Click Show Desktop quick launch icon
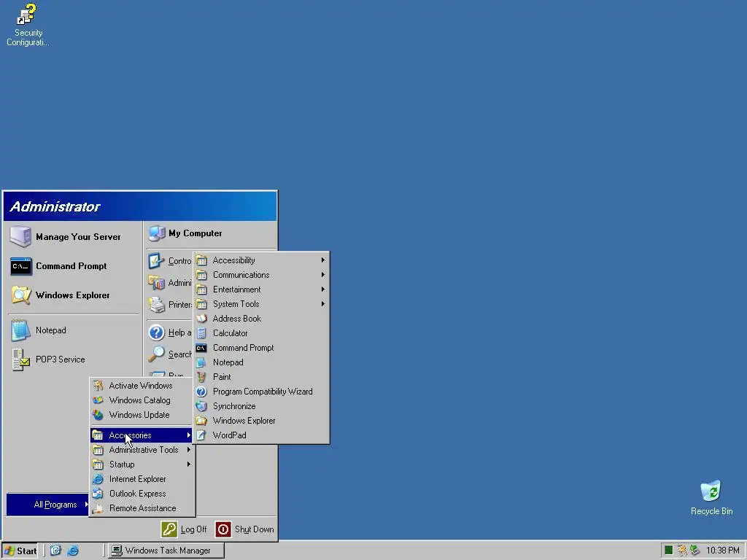Image resolution: width=747 pixels, height=560 pixels. click(55, 551)
